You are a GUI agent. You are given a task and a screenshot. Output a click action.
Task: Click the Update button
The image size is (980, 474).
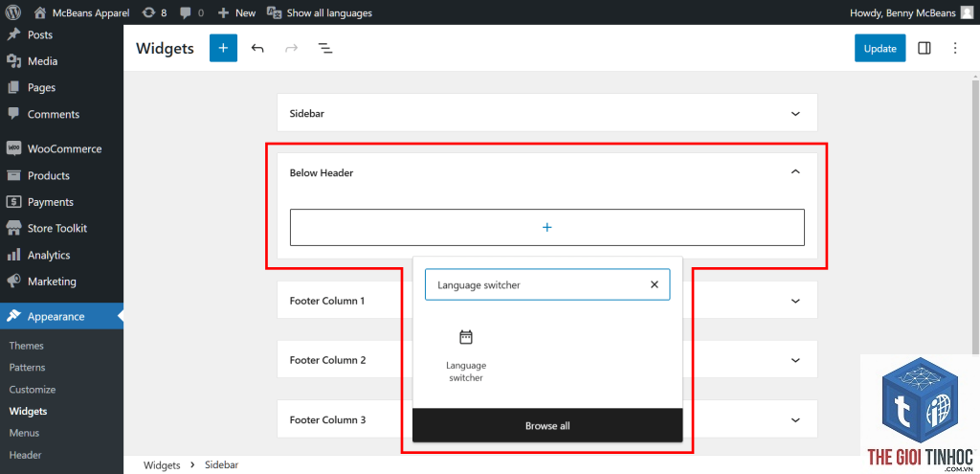tap(880, 48)
